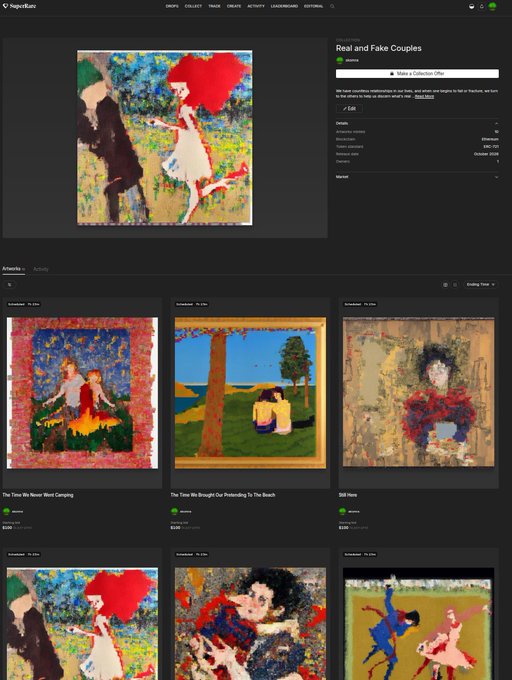Open collection creator avatar under title

point(339,60)
